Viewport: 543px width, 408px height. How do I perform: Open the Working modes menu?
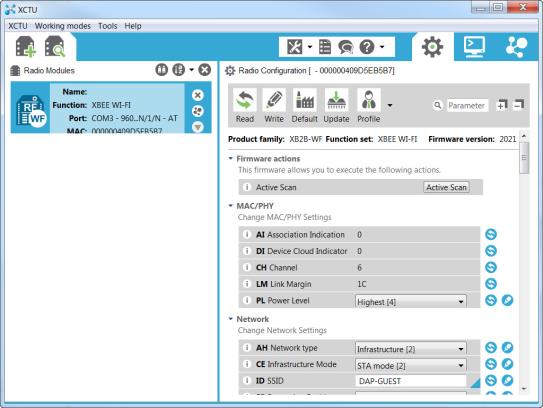(x=63, y=26)
